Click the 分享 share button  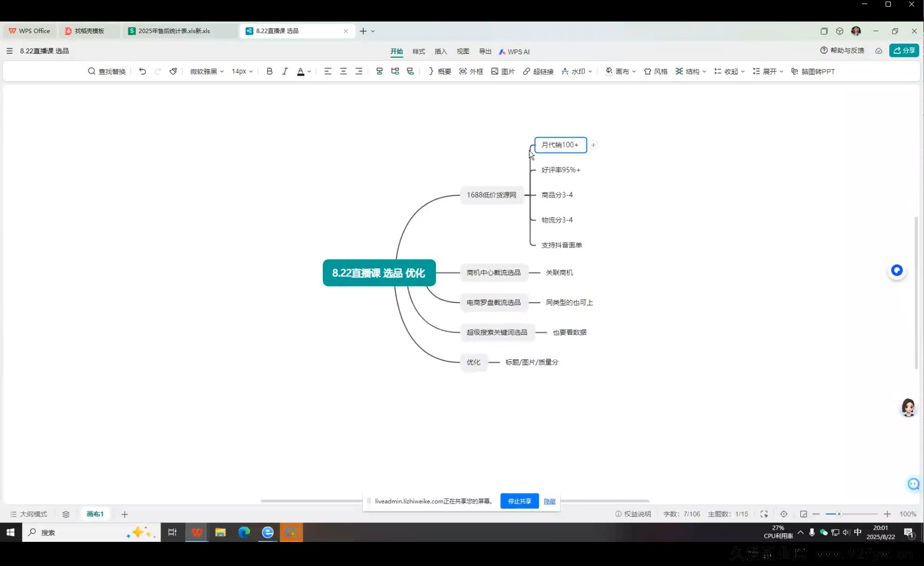904,51
